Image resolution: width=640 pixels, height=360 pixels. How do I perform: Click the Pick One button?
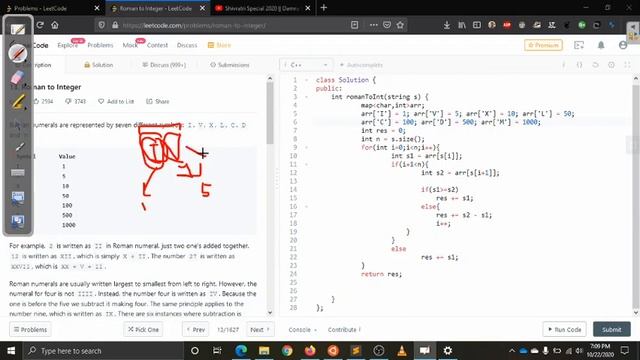coord(143,329)
